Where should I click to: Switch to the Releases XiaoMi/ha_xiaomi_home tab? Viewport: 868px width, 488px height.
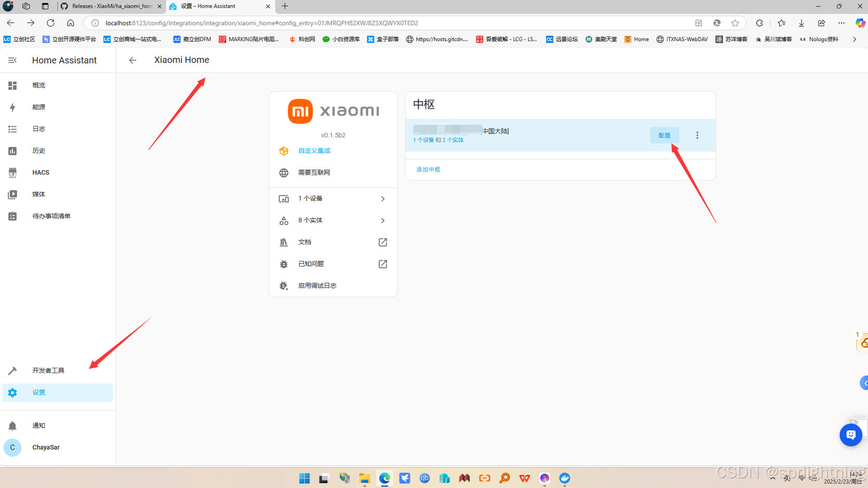tap(111, 6)
